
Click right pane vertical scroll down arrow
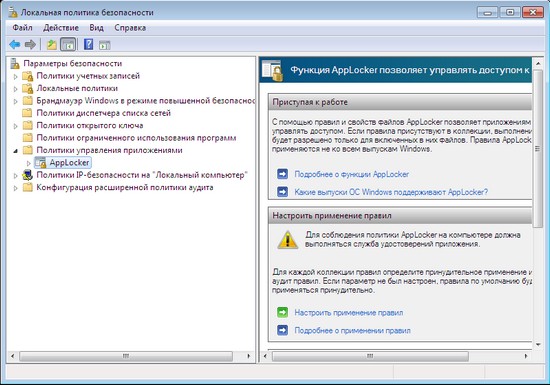[538, 345]
